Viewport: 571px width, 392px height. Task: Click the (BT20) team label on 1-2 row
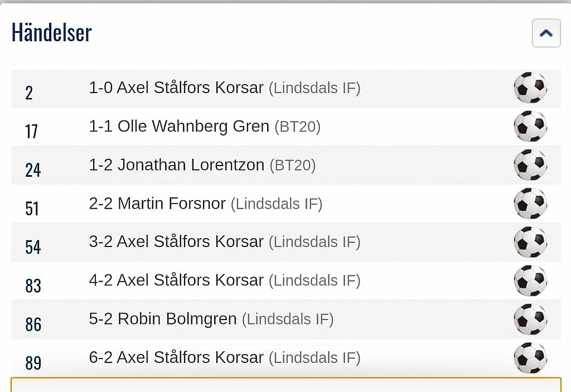[x=293, y=166]
